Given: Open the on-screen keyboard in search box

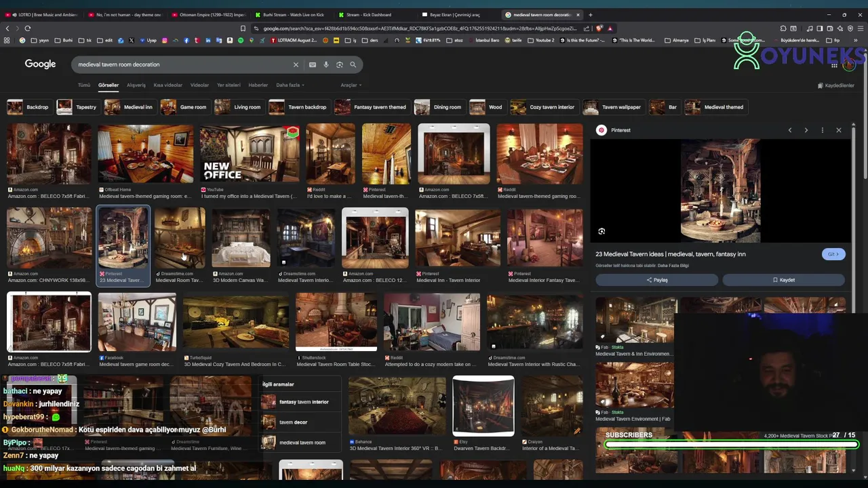Looking at the screenshot, I should (312, 64).
